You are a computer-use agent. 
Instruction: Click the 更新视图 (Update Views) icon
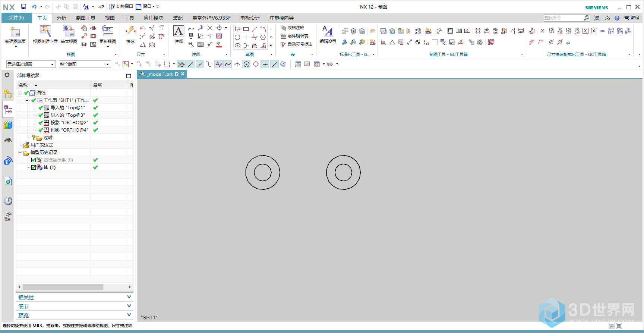click(108, 32)
